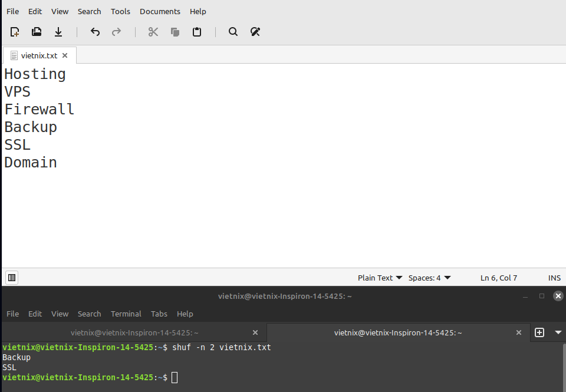Close the vietnix.txt tab

tap(65, 55)
